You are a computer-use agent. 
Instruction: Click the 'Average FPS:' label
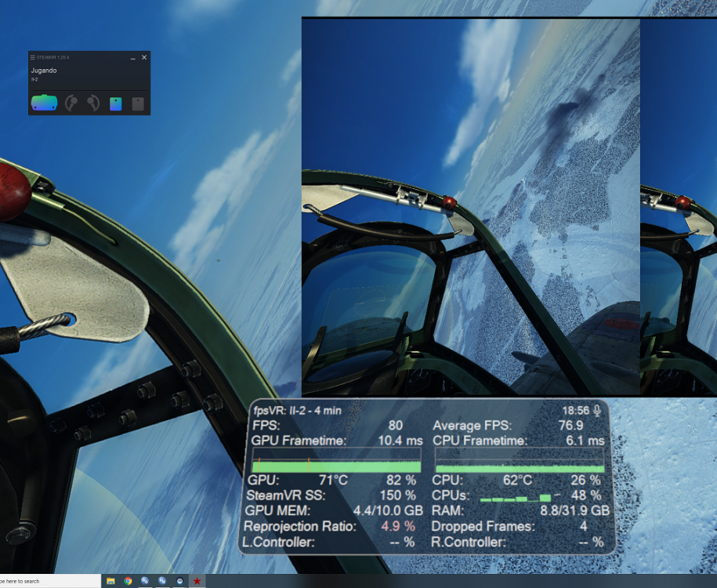472,426
